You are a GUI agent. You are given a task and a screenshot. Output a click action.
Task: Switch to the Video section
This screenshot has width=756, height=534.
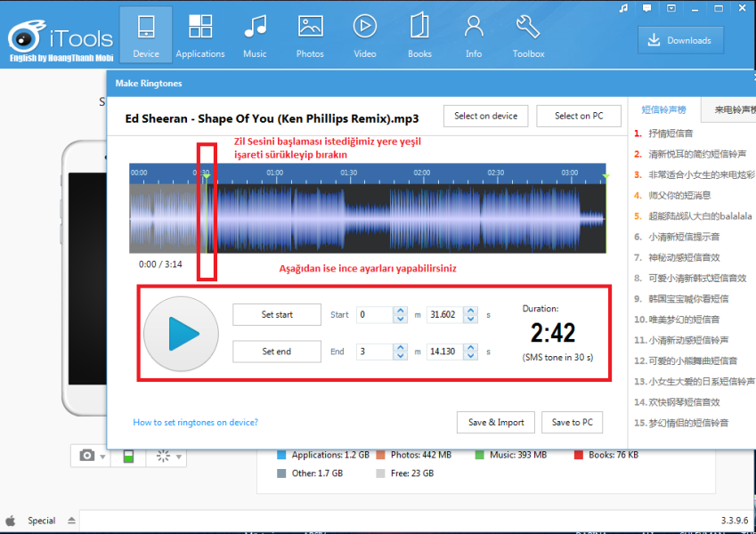pyautogui.click(x=364, y=36)
